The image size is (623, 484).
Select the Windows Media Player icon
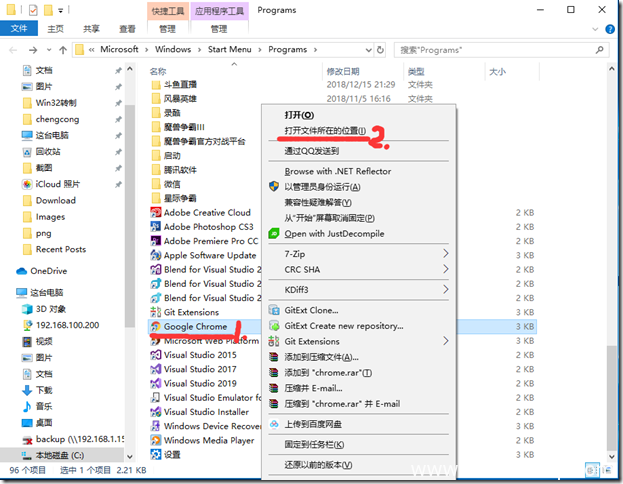[x=155, y=440]
